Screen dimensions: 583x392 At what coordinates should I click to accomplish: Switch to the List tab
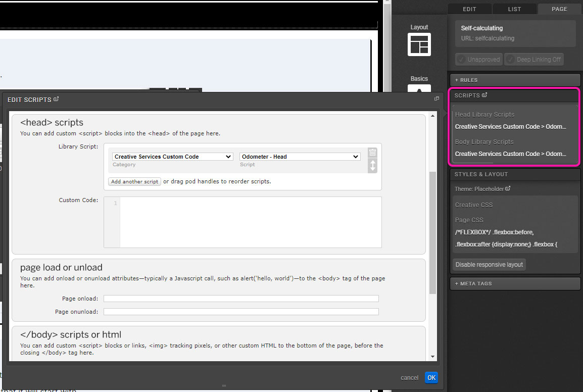click(x=514, y=9)
